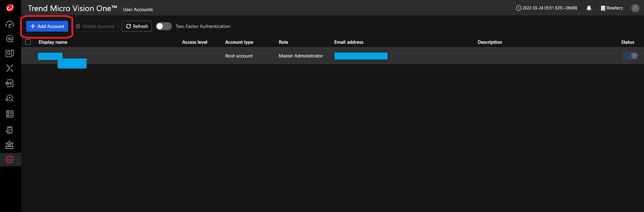Open the XDR X-shaped sidebar icon
Viewport: 644px width, 212px height.
tap(10, 68)
